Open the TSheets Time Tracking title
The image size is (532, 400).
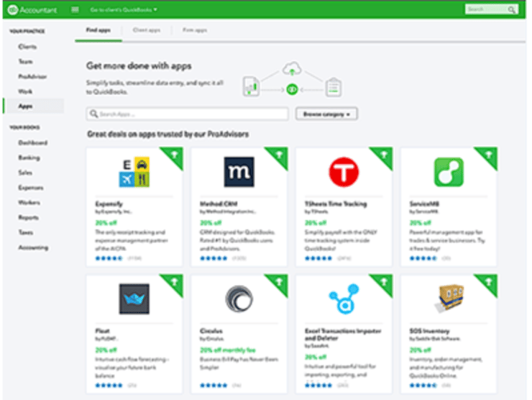pyautogui.click(x=336, y=204)
